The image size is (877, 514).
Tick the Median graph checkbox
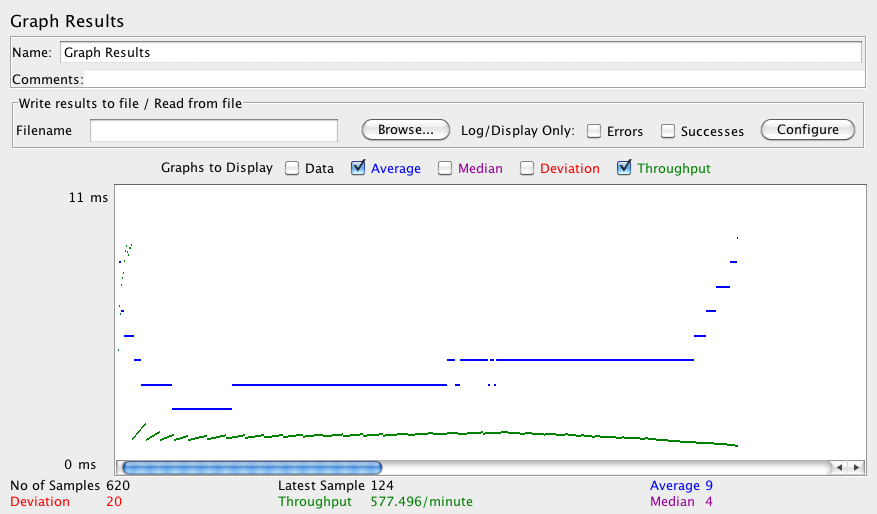click(x=445, y=168)
